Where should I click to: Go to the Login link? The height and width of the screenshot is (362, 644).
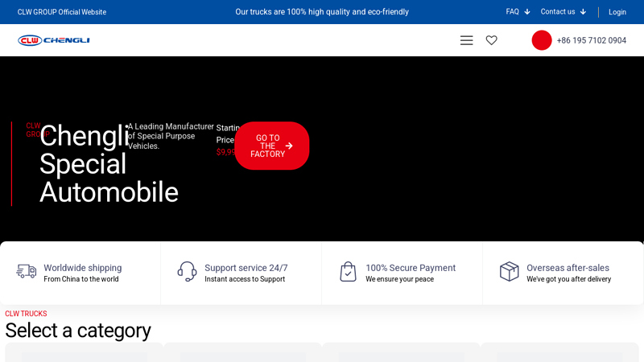click(x=617, y=12)
